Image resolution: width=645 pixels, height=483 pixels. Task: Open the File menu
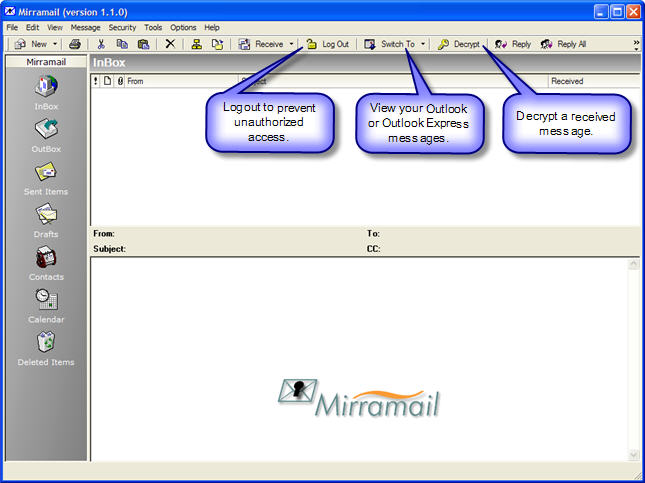tap(12, 28)
